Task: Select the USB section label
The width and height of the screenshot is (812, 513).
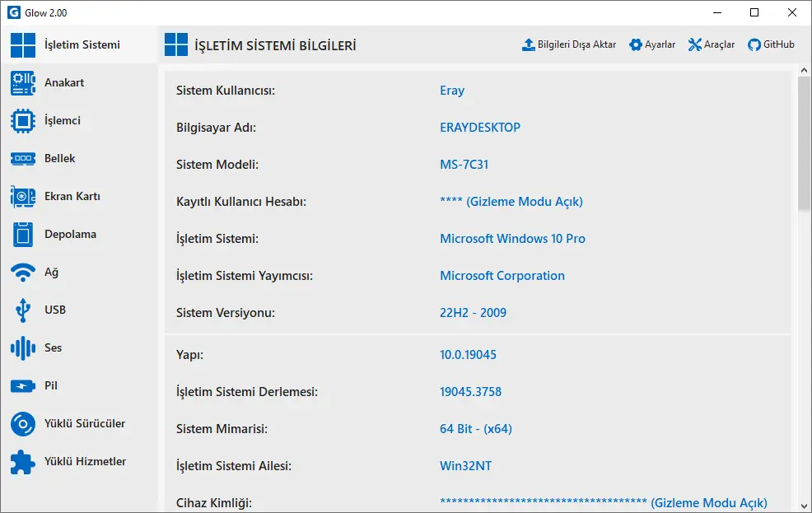Action: point(55,310)
